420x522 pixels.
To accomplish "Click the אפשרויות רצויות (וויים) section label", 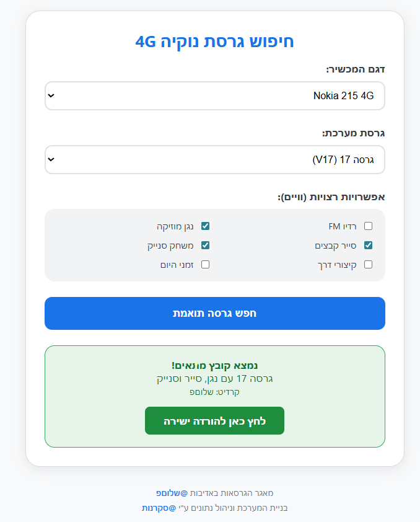I will 331,197.
